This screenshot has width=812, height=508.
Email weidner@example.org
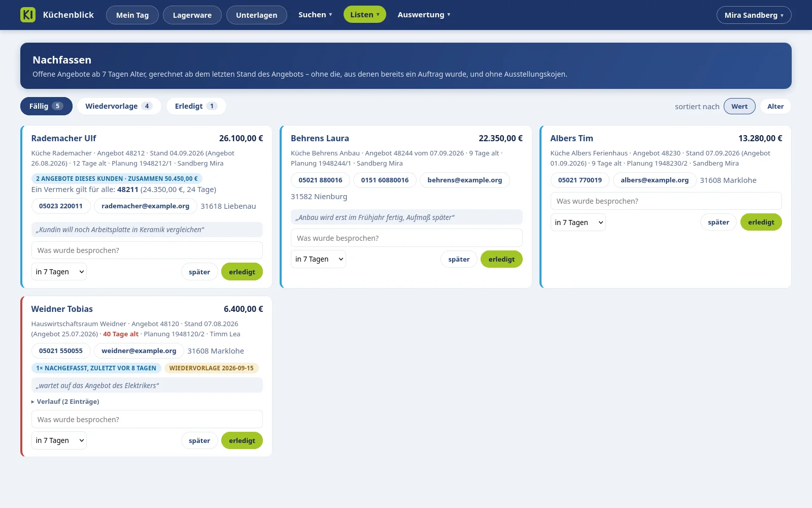139,351
